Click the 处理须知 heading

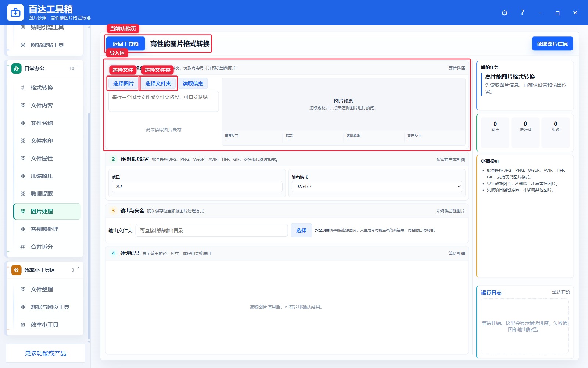click(490, 162)
